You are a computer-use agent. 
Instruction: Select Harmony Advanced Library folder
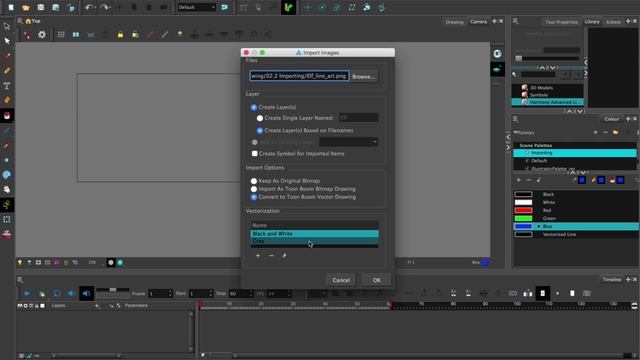pos(548,102)
